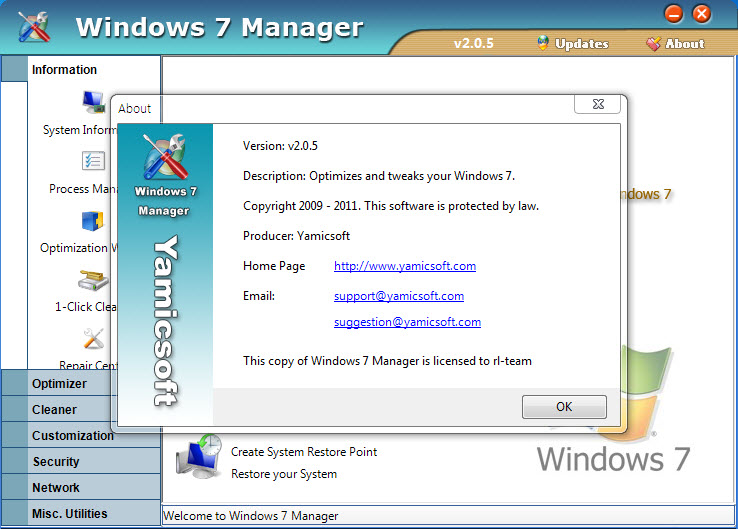The height and width of the screenshot is (529, 738).
Task: Click the Windows 7 Manager logo in title bar
Action: pos(34,26)
